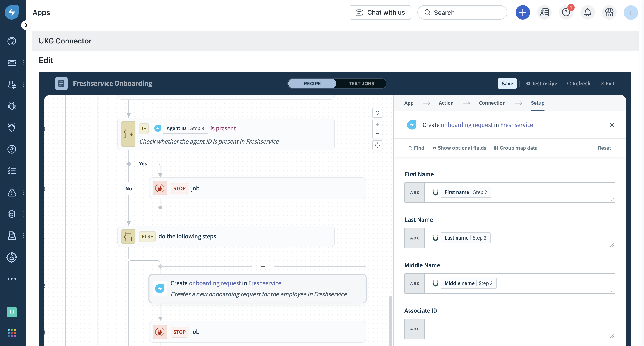Click the Save button
Image resolution: width=644 pixels, height=346 pixels.
(x=507, y=84)
